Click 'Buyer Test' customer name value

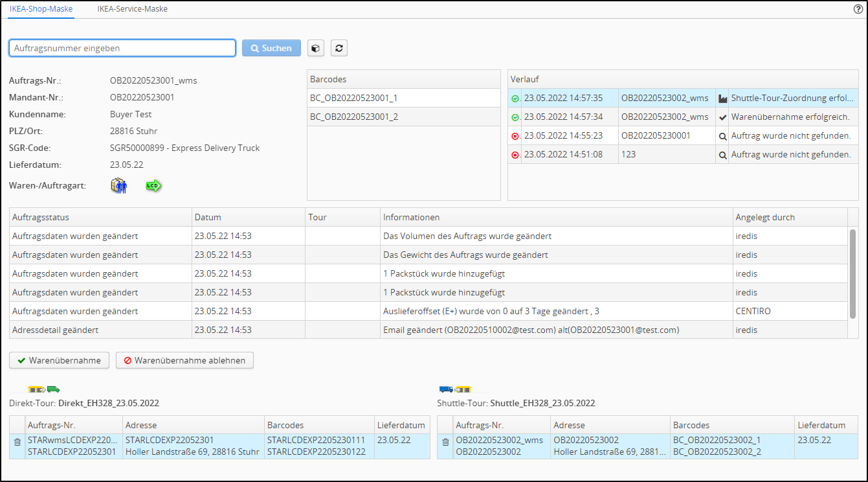(131, 114)
